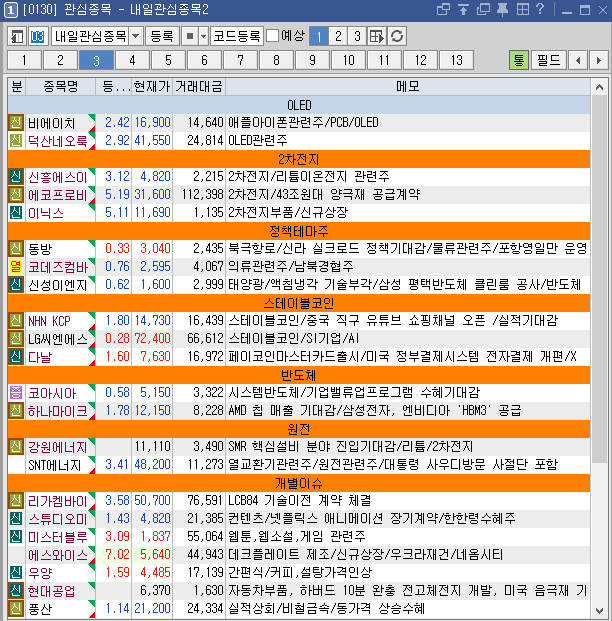612x621 pixels.
Task: Click the side panel toggle icon in toolbar
Action: [x=17, y=36]
